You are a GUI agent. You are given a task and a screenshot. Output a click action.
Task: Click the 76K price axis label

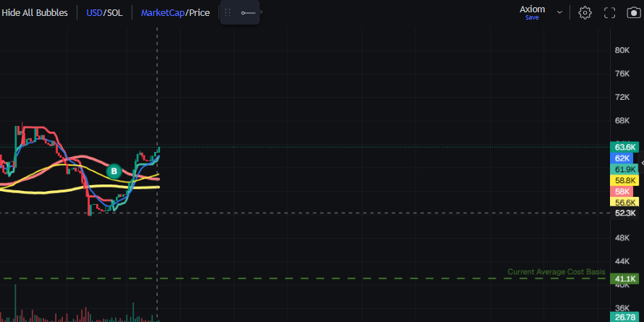pos(622,74)
